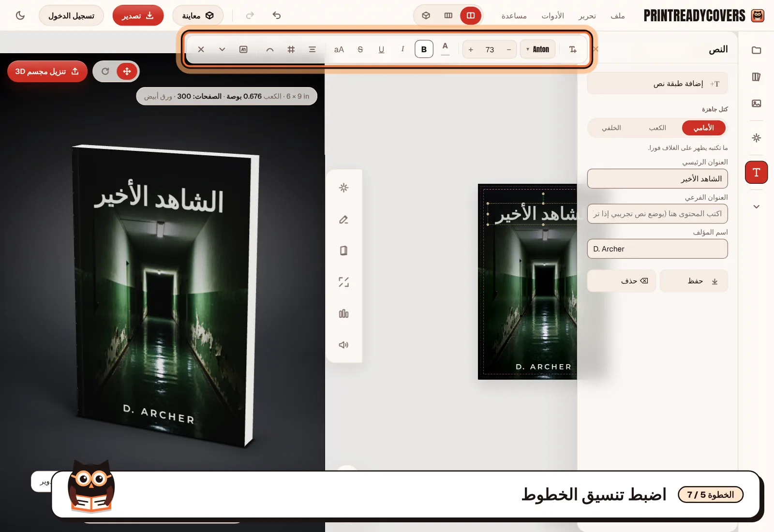Open the تحرير menu
The height and width of the screenshot is (532, 774).
pyautogui.click(x=587, y=15)
